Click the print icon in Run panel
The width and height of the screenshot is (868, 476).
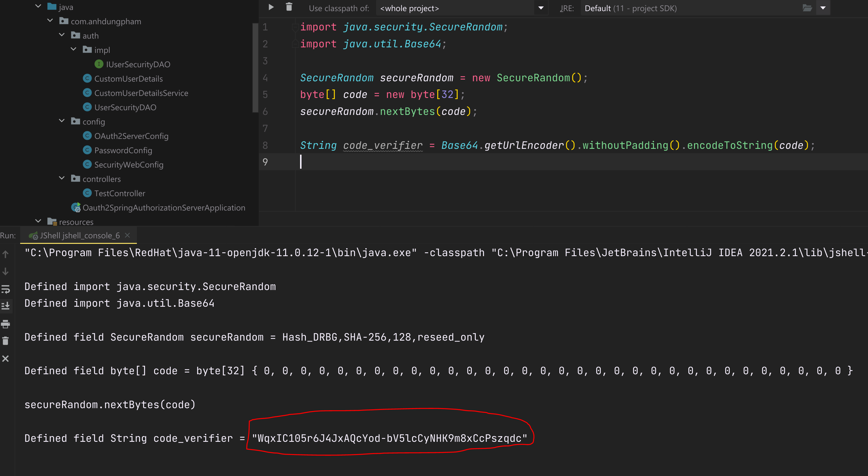click(x=5, y=324)
